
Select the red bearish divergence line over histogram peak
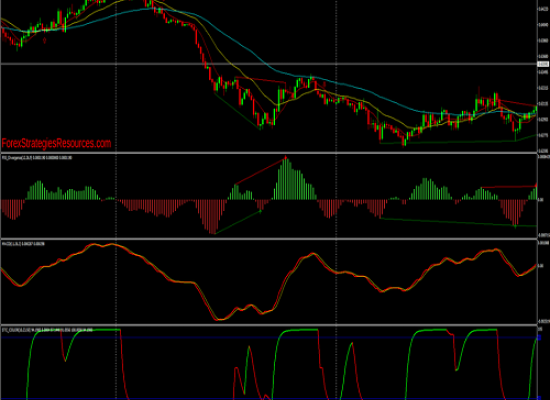tap(261, 171)
